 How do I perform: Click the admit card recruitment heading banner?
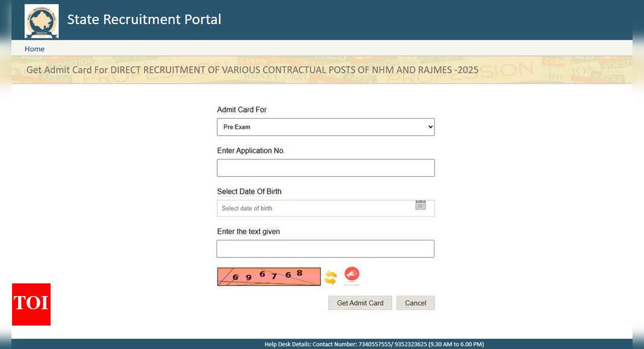click(x=252, y=70)
